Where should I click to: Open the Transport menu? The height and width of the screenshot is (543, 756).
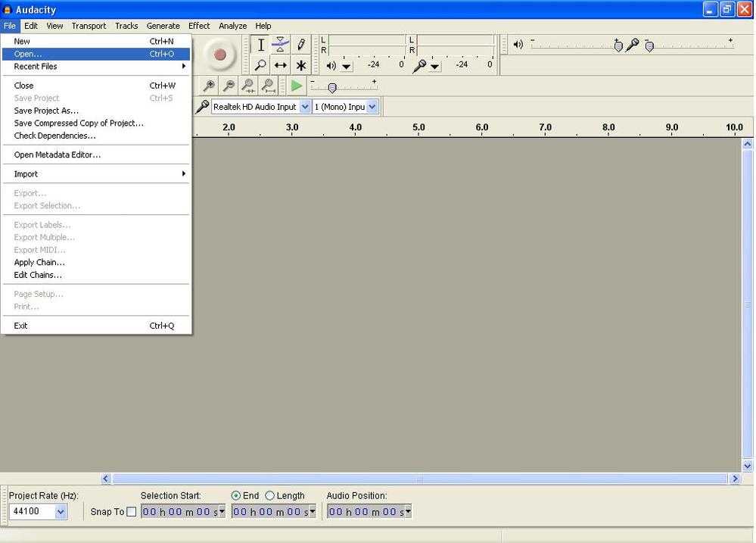click(x=89, y=26)
